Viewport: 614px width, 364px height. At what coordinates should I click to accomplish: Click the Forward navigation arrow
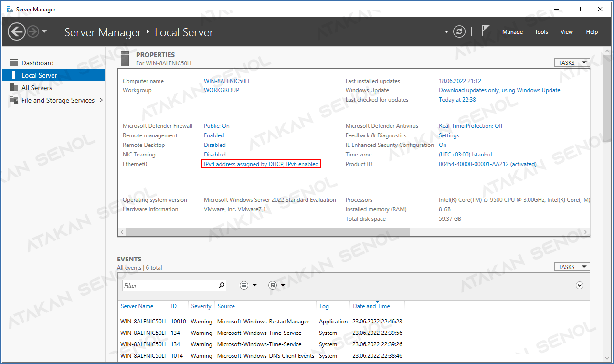point(33,32)
